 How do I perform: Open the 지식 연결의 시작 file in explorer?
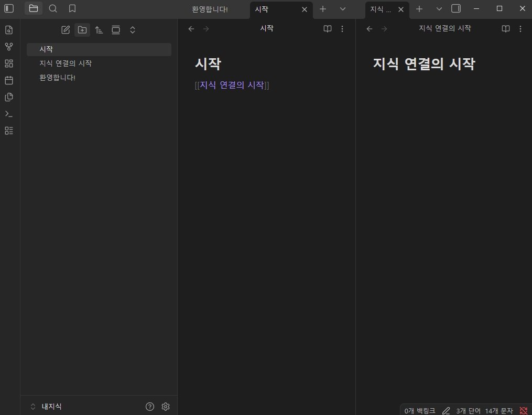pos(99,63)
